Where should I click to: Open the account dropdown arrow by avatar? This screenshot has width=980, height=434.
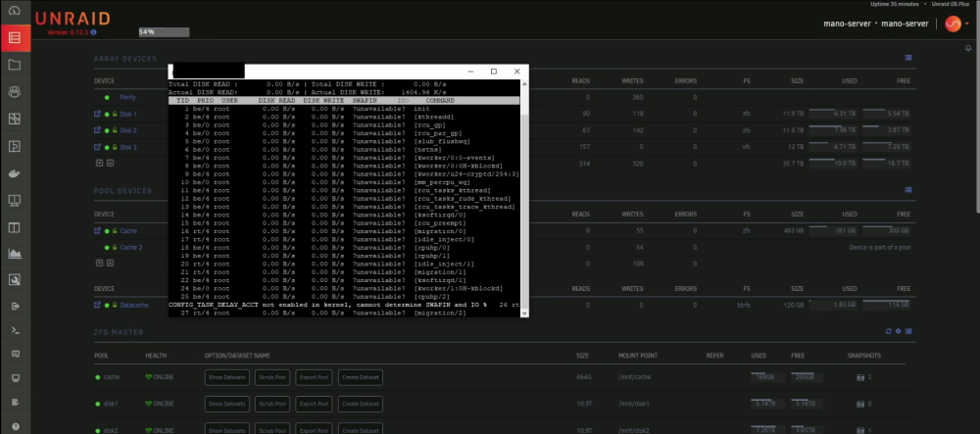click(967, 24)
